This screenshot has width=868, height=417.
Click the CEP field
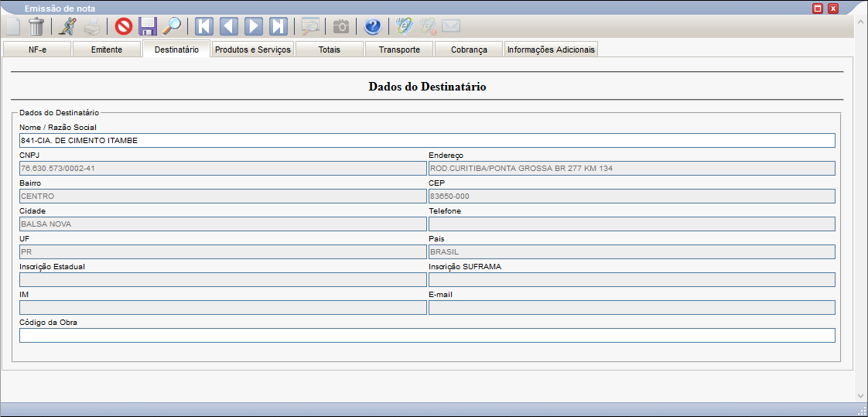coord(631,196)
